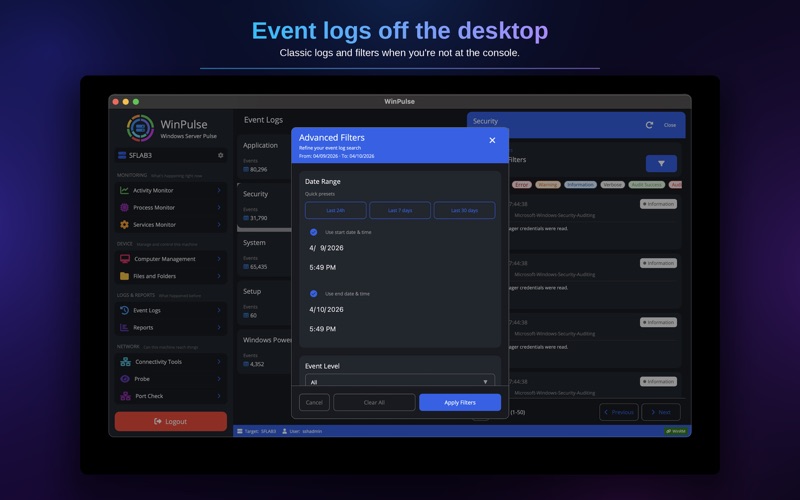Choose the Last 24h preset
Screen dimensions: 800x500
click(x=335, y=210)
